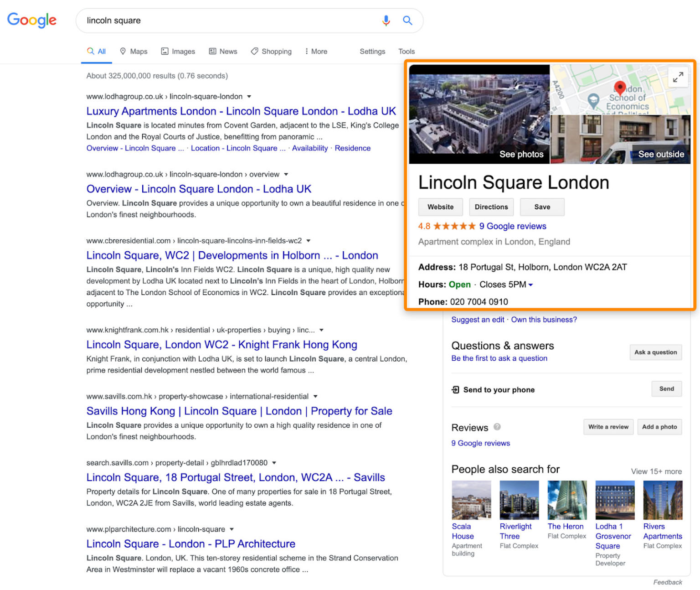This screenshot has width=700, height=590.
Task: Open the Rivers Apartments thumbnail
Action: [x=663, y=500]
